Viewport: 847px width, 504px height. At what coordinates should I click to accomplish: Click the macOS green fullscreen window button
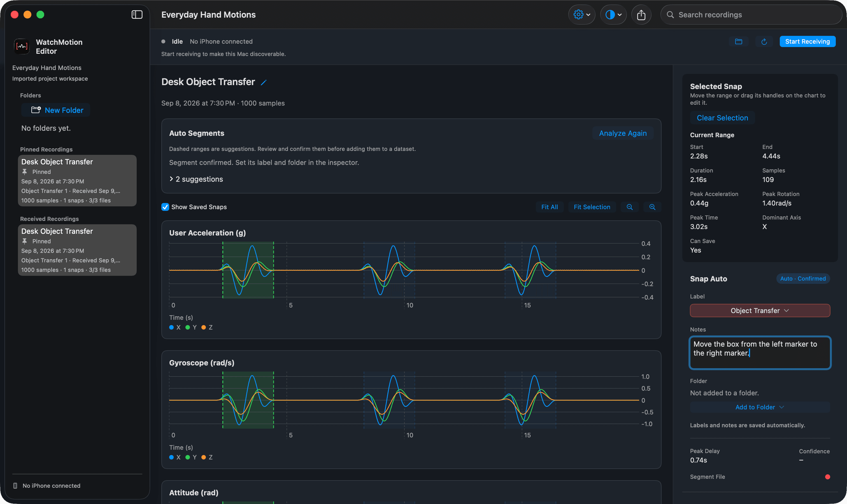(x=40, y=15)
